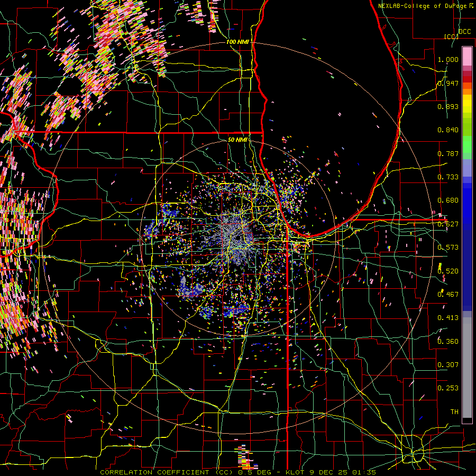This screenshot has width=476, height=476.
Task: Select the 0.307 scale value
Action: (448, 364)
